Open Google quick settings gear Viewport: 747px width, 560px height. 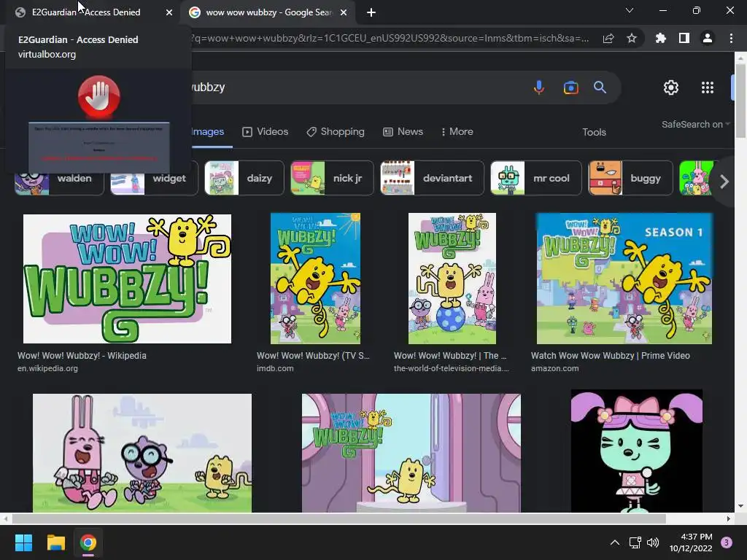tap(671, 87)
